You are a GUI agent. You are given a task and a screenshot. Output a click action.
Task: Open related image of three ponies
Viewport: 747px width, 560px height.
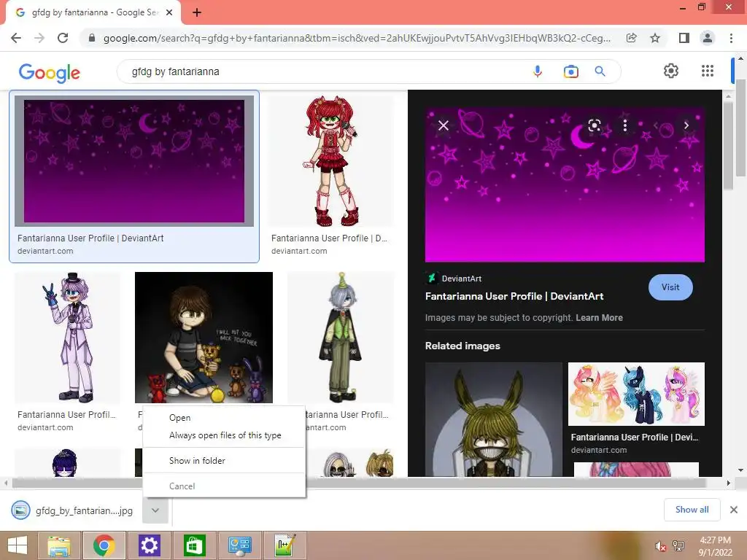pos(636,394)
